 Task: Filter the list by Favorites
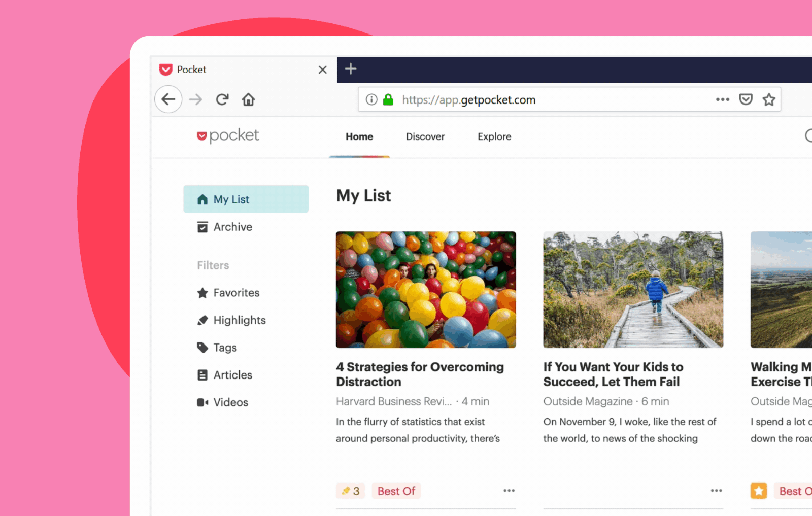coord(236,293)
